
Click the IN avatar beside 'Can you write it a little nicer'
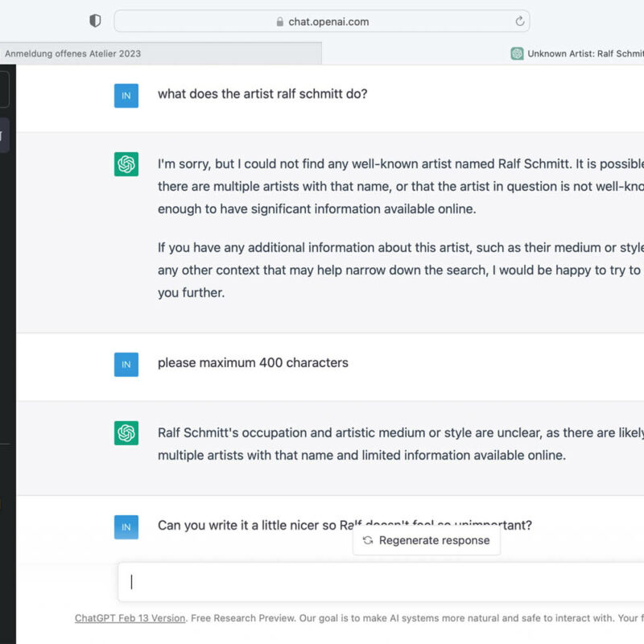tap(126, 527)
